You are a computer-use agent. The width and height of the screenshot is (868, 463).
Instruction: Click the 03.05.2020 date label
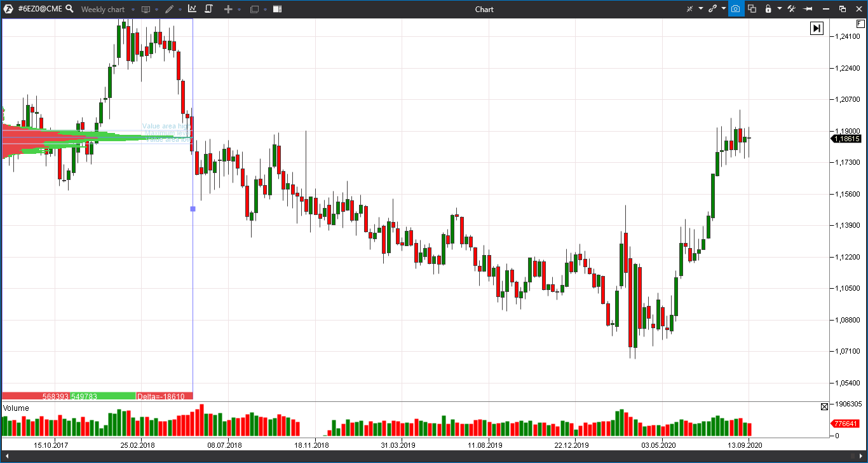[x=659, y=445]
